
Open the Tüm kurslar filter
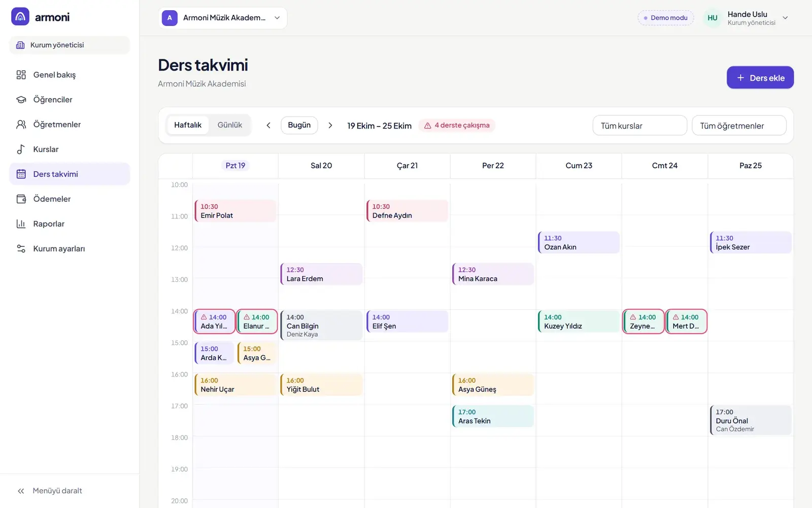[x=639, y=125]
